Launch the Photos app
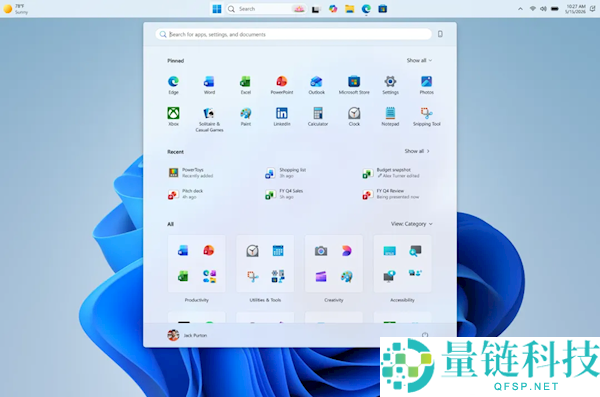 pyautogui.click(x=426, y=85)
